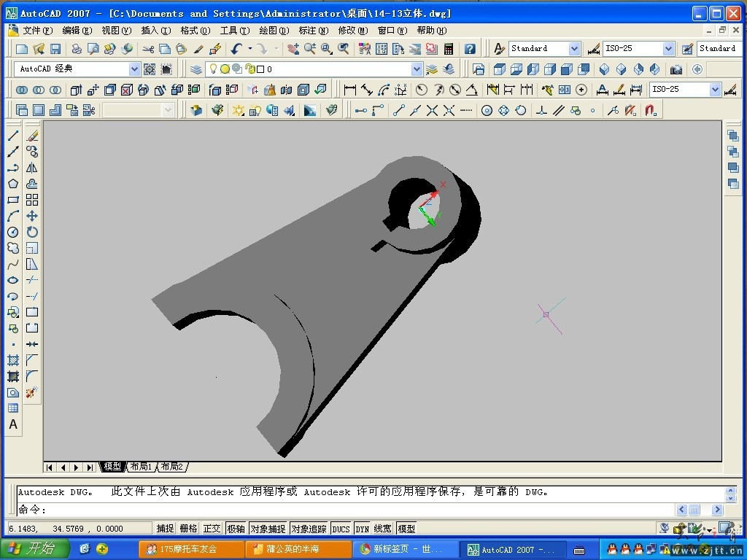Toggle DYN dynamic input

click(x=363, y=528)
